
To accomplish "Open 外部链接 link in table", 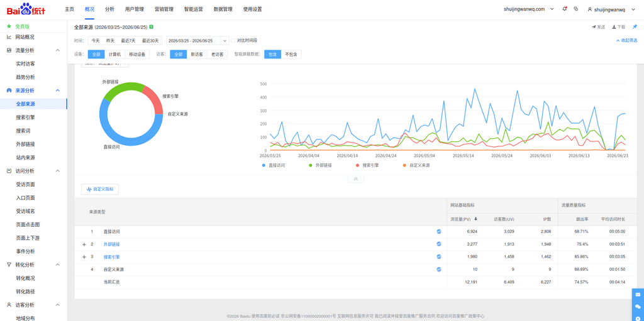I will [x=112, y=244].
